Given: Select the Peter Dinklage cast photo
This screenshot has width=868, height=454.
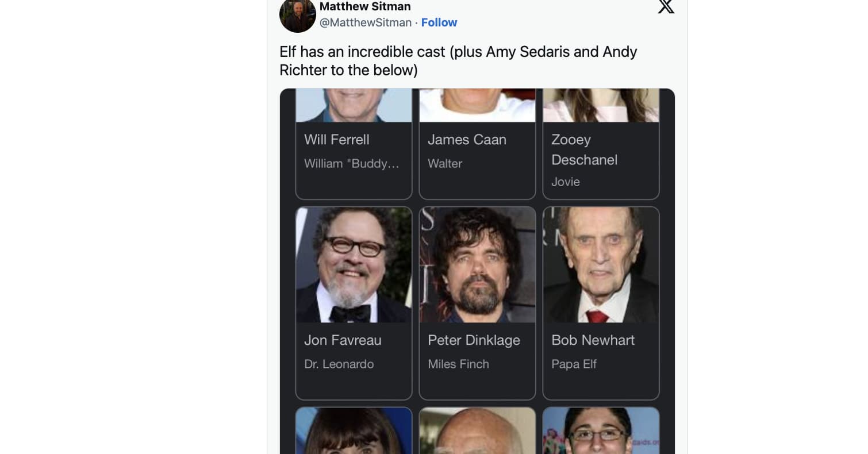Looking at the screenshot, I should 477,264.
